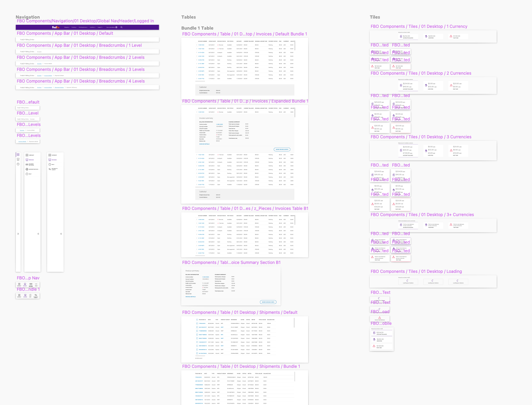Click the user profile icon in FedEx header
The width and height of the screenshot is (532, 405).
click(116, 27)
